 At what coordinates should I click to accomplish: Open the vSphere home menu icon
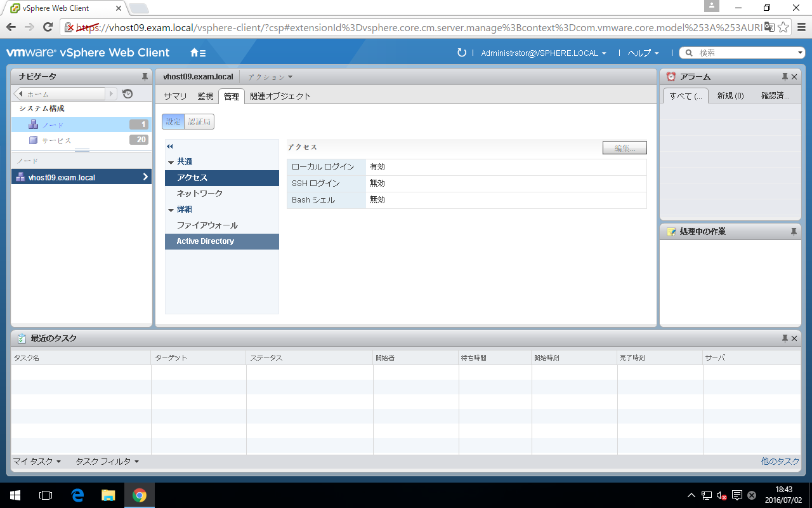198,53
